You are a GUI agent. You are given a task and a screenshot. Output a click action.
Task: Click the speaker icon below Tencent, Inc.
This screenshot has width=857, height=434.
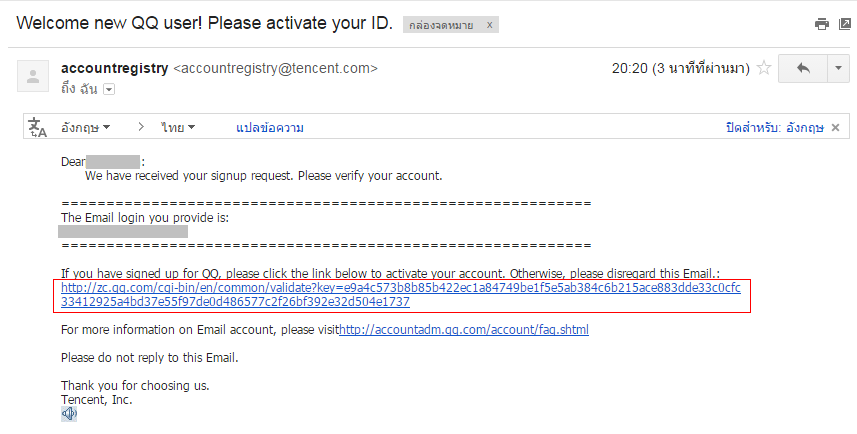click(x=69, y=414)
